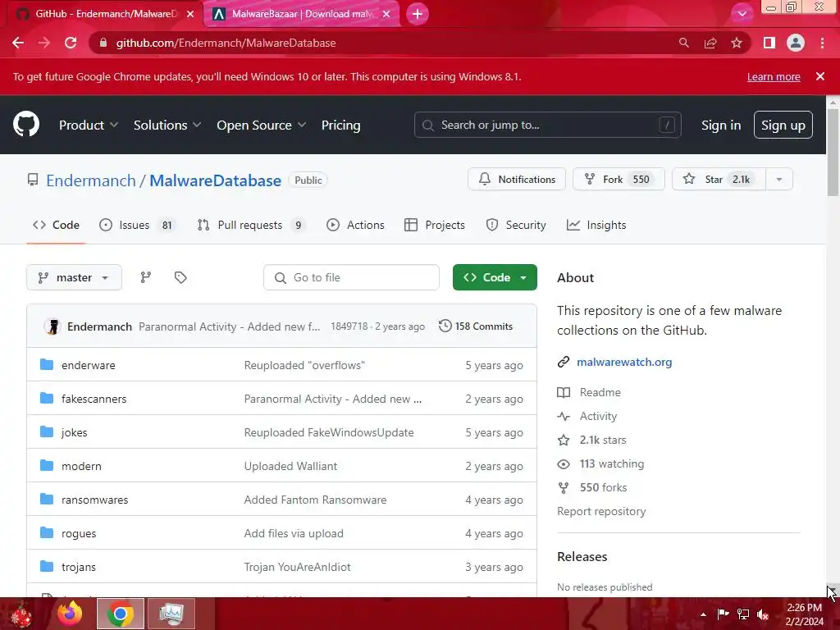
Task: Switch to the Issues tab
Action: (138, 225)
